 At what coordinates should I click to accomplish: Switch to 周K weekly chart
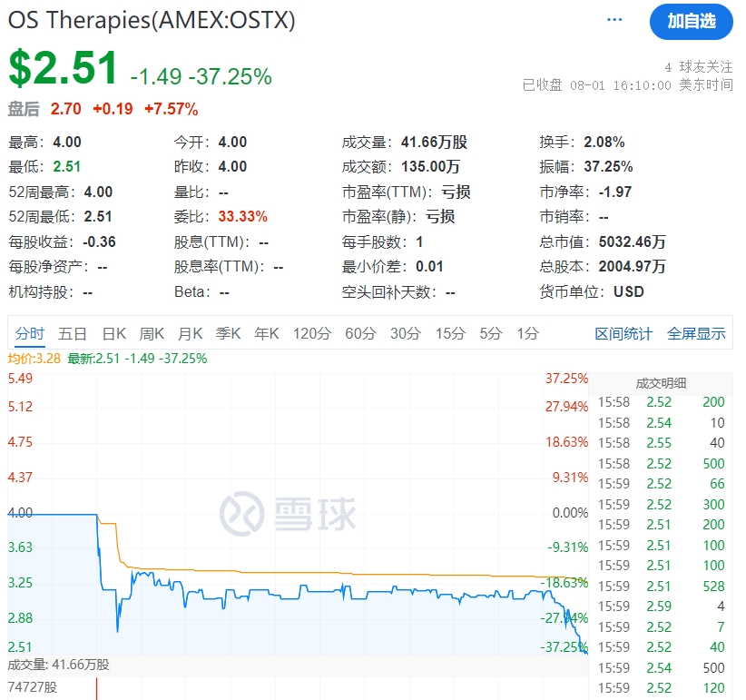pos(152,333)
